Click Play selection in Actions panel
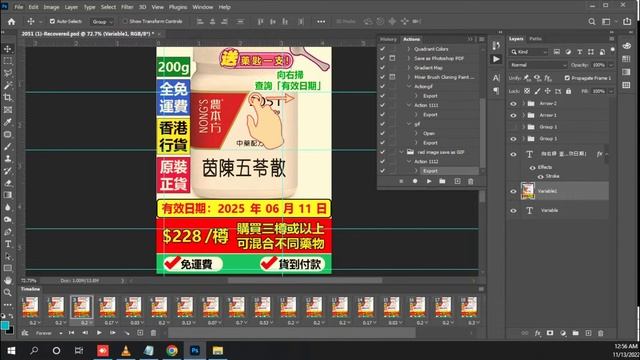640x360 pixels. click(x=429, y=181)
